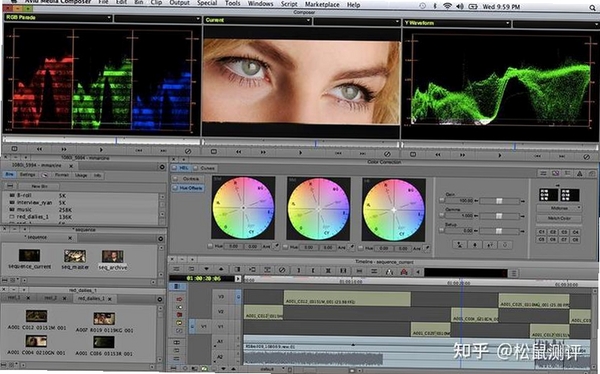Screen dimensions: 600x374
Task: Select the seq_master sequence thumbnail
Action: coord(75,256)
